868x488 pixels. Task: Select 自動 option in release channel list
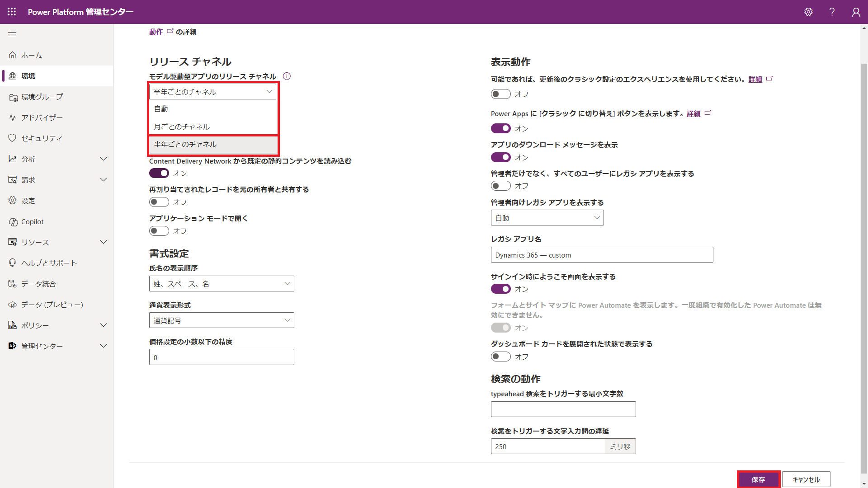[213, 109]
